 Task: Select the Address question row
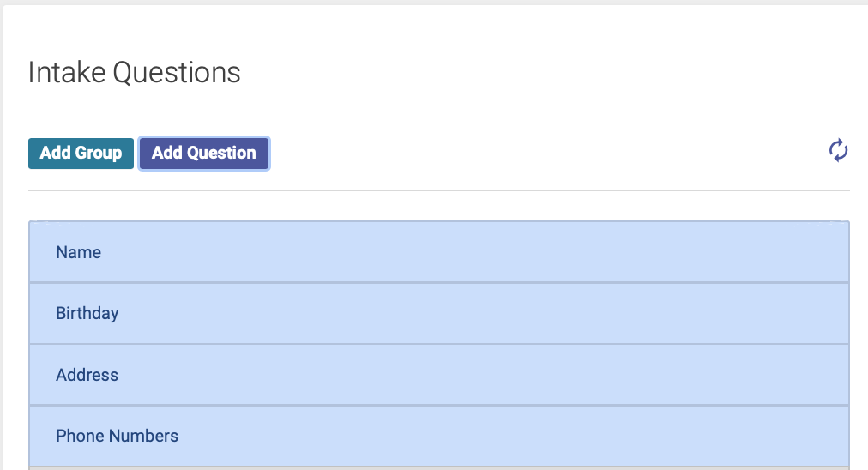pos(439,375)
